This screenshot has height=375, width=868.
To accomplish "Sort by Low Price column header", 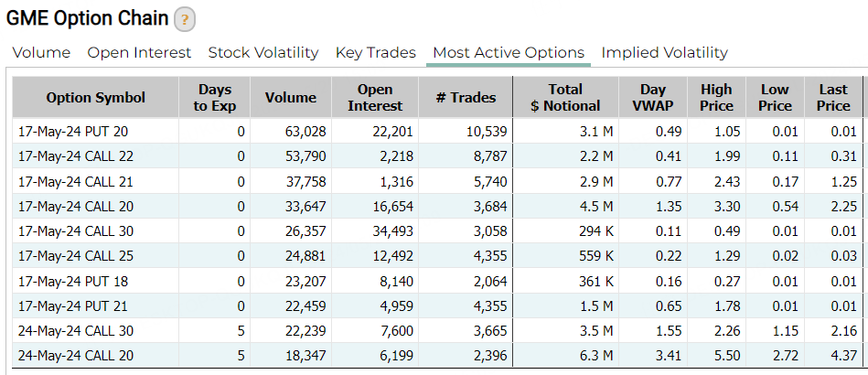I will [775, 98].
